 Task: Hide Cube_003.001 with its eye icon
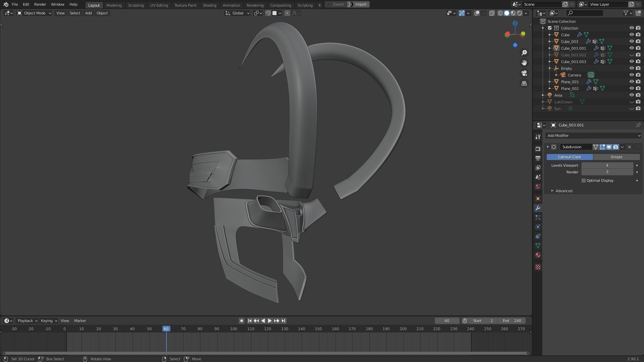[632, 48]
